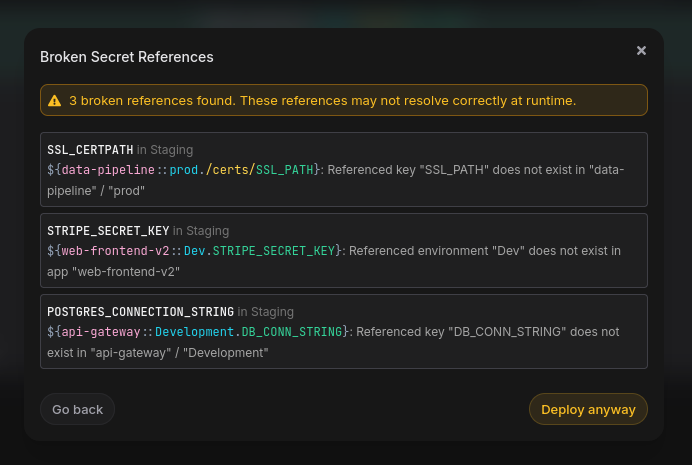This screenshot has height=465, width=692.
Task: Click the green STRIPE_SECRET_KEY key inside the reference
Action: coord(274,251)
